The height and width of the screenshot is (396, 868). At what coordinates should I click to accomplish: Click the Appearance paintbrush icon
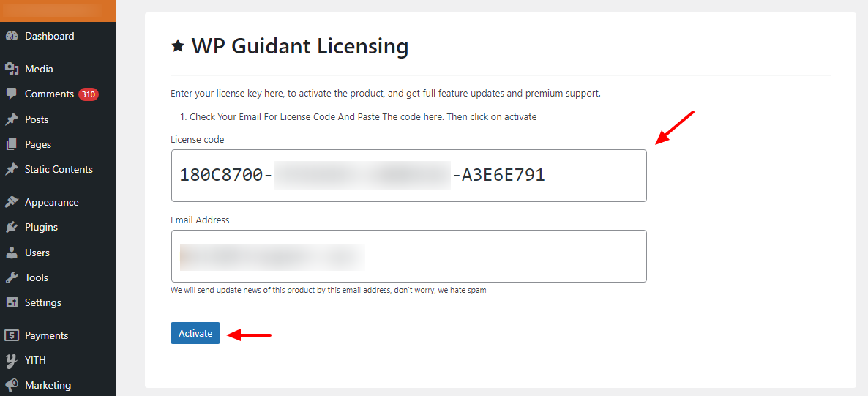12,202
